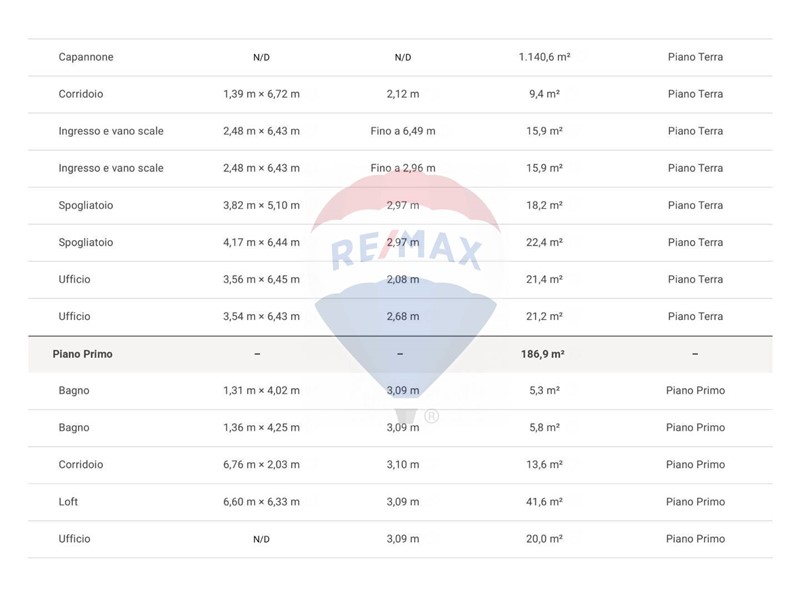Click the 21,2 m² Ufficio area
Viewport: 800px width, 600px height.
click(544, 316)
